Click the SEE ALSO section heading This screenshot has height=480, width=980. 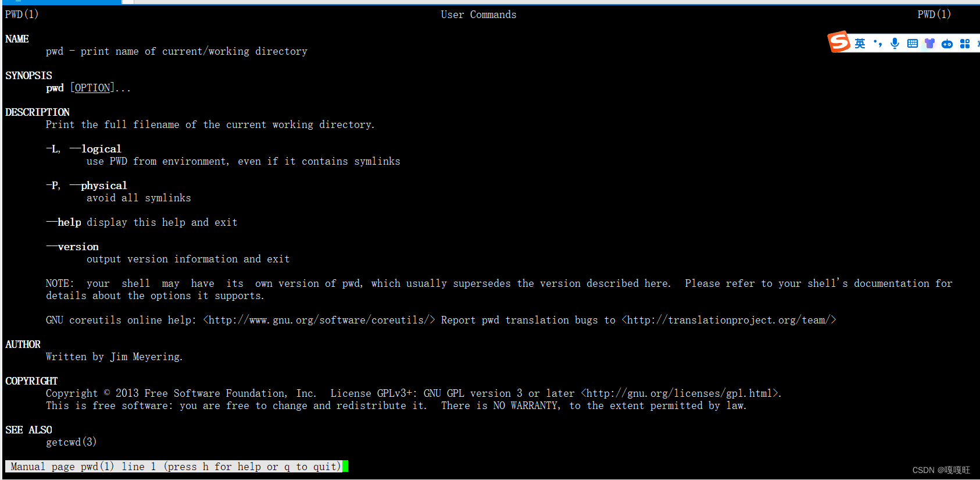click(28, 430)
